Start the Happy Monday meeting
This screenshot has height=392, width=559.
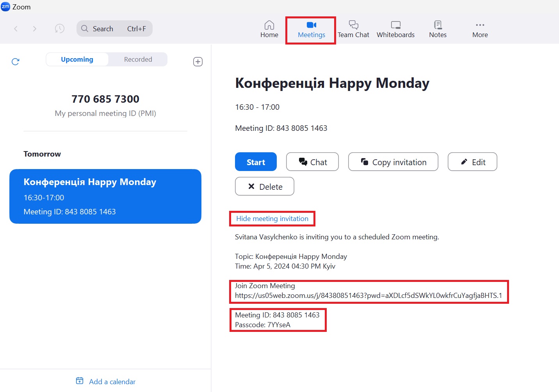(x=256, y=162)
